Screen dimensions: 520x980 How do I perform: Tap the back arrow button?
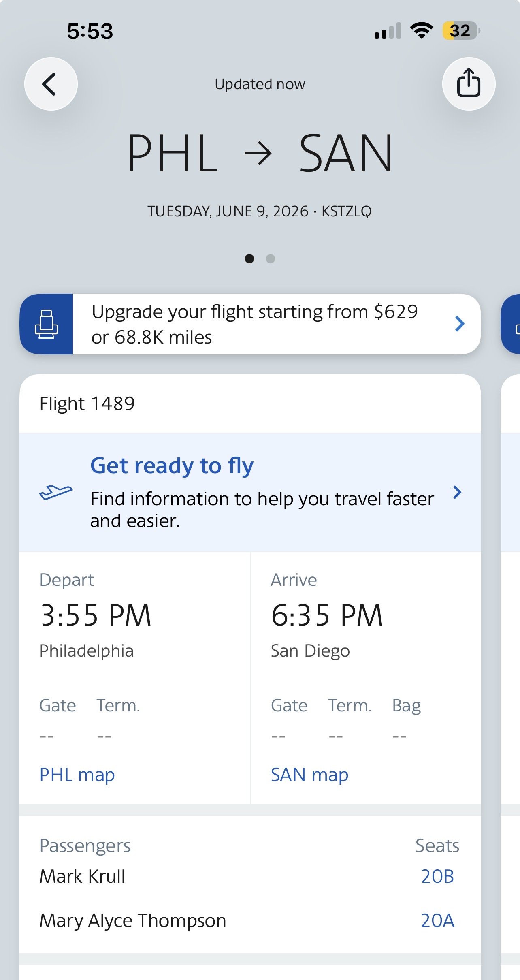click(x=51, y=84)
